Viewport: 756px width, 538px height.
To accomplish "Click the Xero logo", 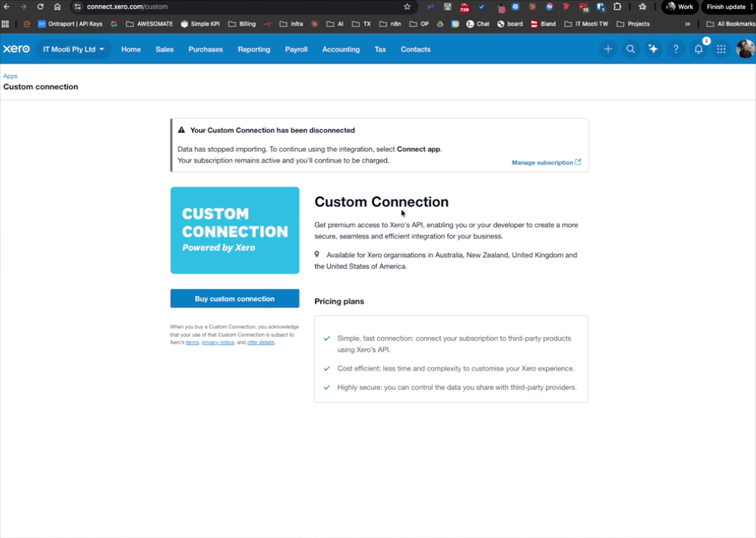I will [x=16, y=49].
